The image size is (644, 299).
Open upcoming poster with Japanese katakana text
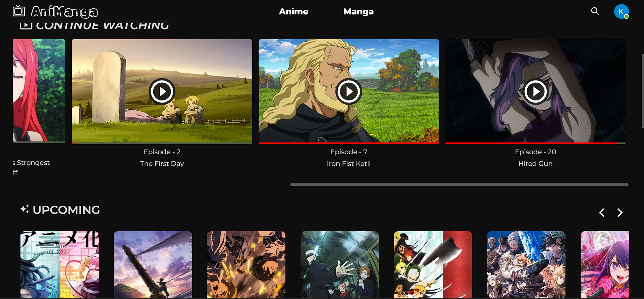tap(60, 264)
